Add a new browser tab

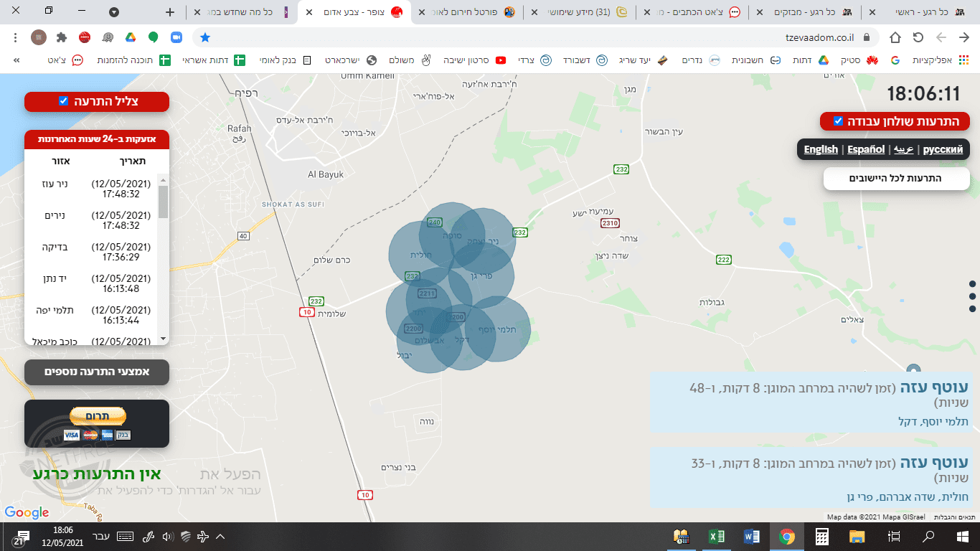(x=169, y=12)
